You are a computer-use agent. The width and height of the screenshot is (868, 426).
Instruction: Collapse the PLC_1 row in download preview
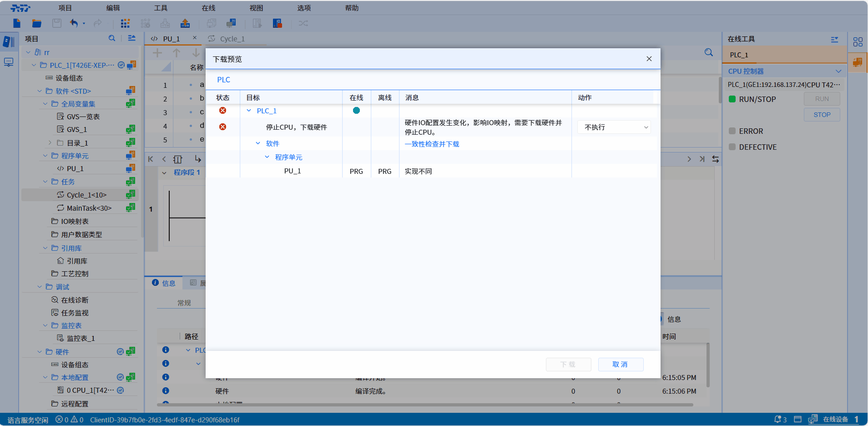tap(249, 111)
